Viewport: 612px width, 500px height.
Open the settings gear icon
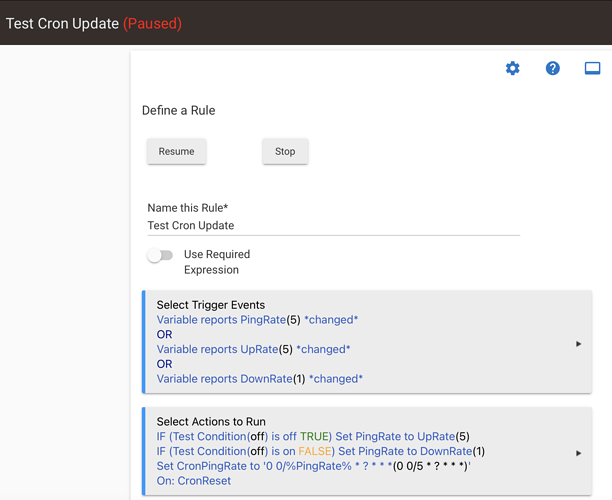coord(512,68)
